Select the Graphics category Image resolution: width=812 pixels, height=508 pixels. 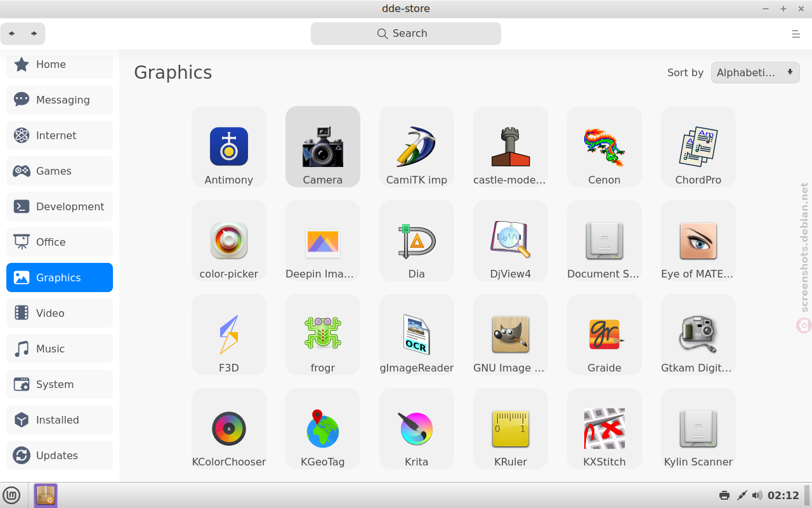pos(60,277)
